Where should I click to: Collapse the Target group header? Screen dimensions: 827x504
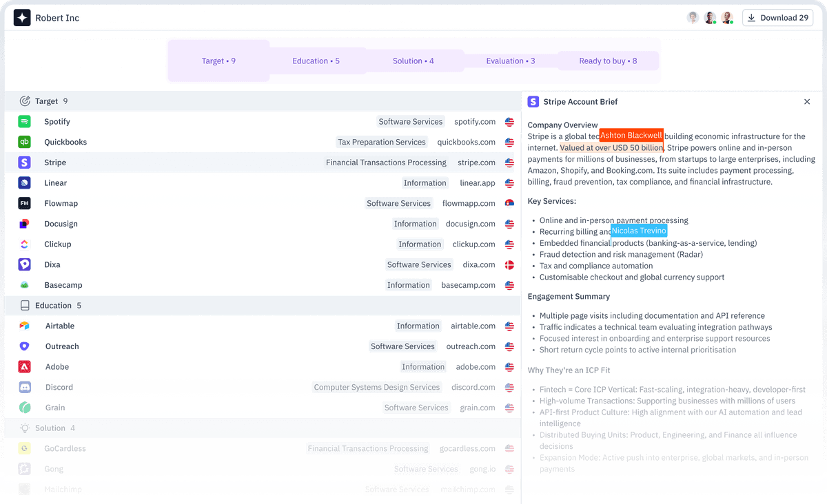tap(263, 101)
